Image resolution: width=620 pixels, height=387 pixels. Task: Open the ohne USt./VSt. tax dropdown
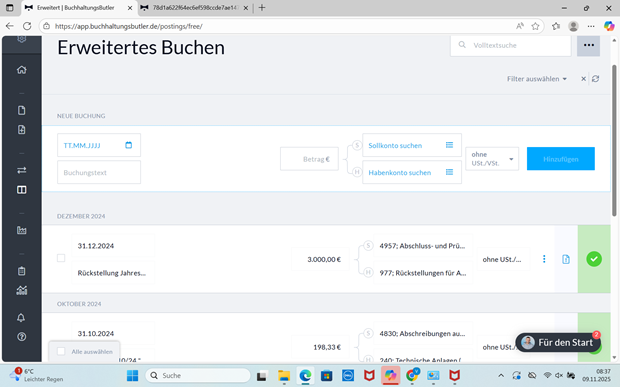pyautogui.click(x=492, y=159)
